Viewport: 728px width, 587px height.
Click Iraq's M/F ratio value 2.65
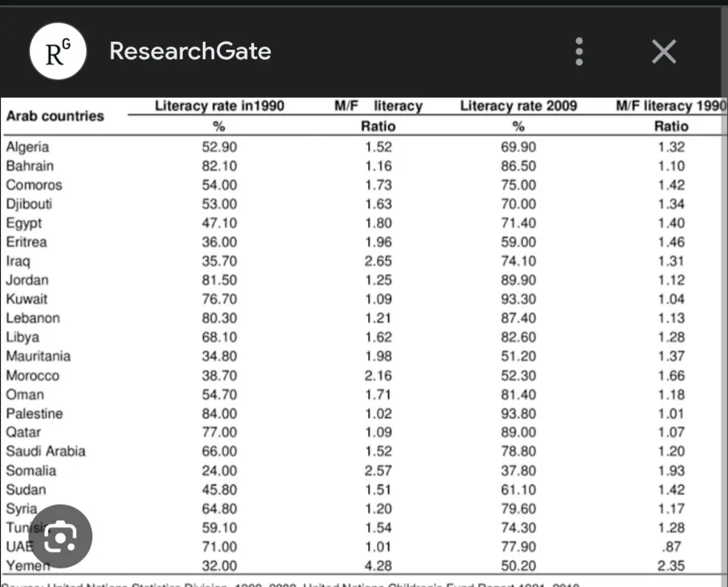(x=379, y=261)
